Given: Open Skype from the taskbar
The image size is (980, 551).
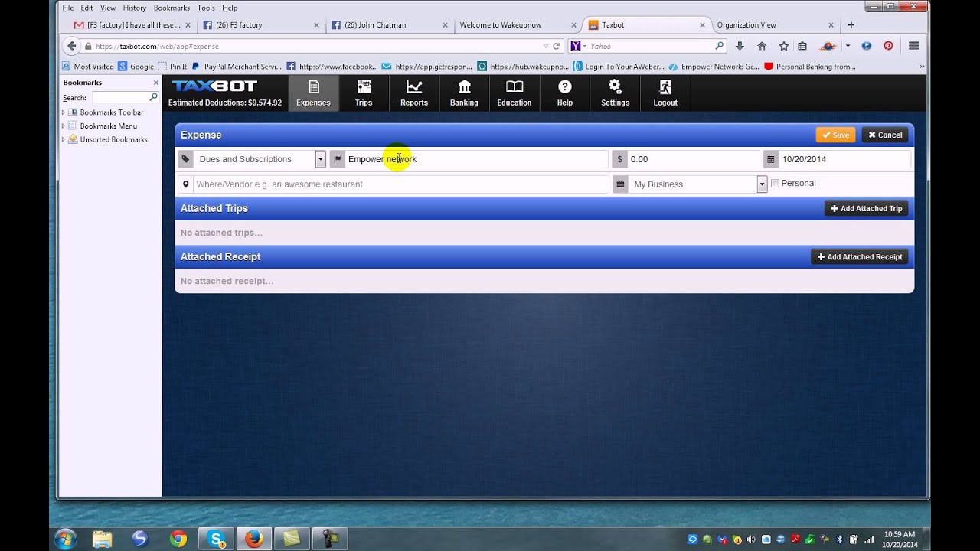Looking at the screenshot, I should pyautogui.click(x=216, y=539).
